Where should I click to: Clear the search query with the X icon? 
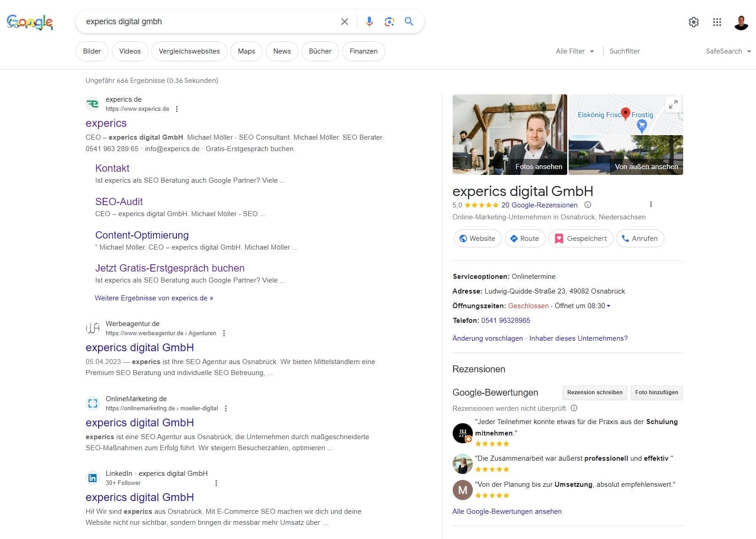pos(345,22)
